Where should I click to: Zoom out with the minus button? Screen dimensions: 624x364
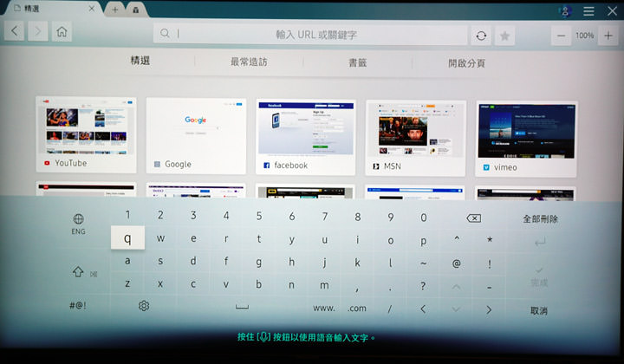pos(561,36)
